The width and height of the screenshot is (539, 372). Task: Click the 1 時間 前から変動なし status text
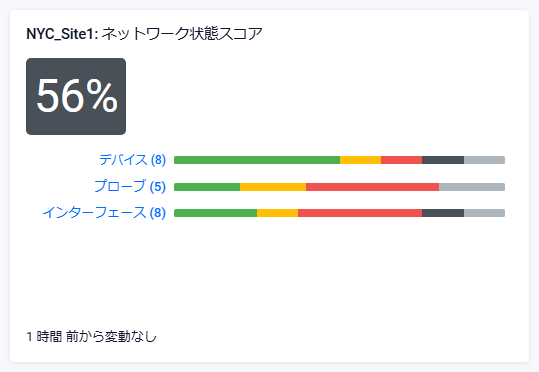(x=91, y=337)
